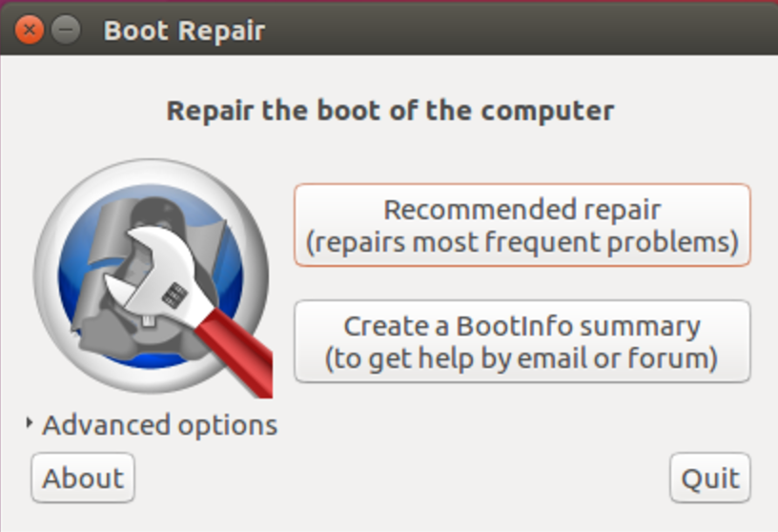Open the About dialog
The height and width of the screenshot is (532, 778).
[x=83, y=478]
